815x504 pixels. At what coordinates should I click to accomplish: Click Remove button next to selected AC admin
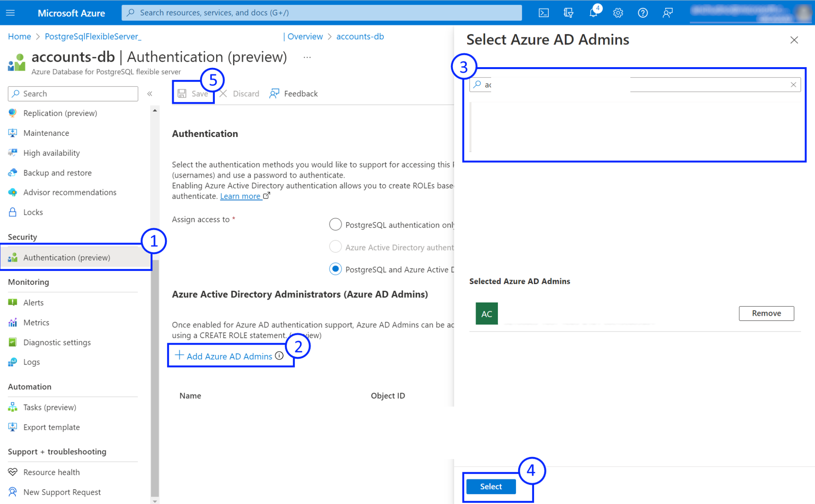(x=767, y=313)
